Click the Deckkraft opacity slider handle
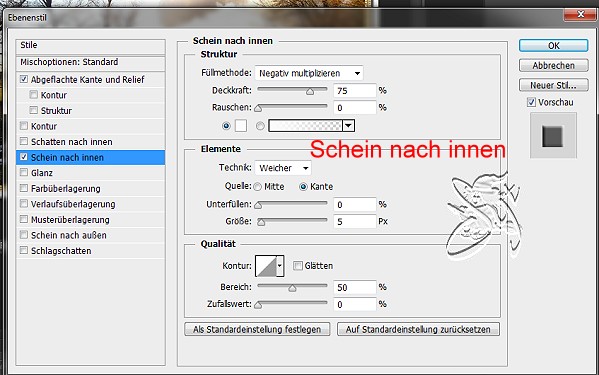599x375 pixels. coord(310,91)
